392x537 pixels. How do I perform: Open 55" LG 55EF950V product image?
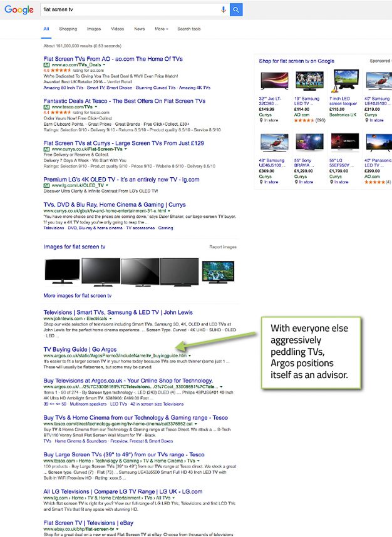pos(344,142)
